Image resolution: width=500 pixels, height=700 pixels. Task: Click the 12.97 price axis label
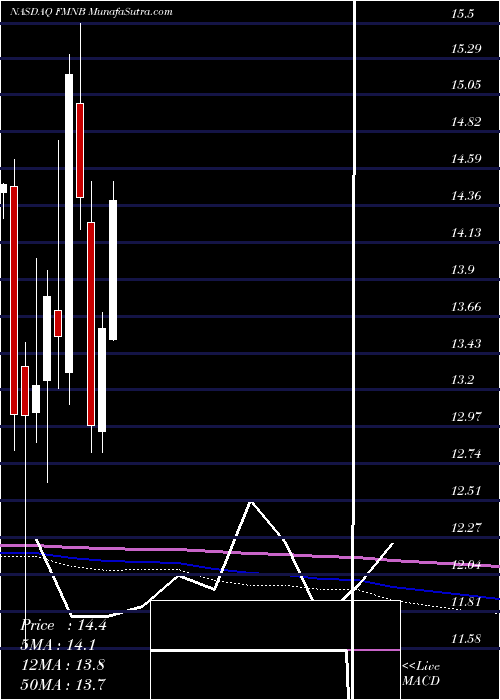point(466,417)
